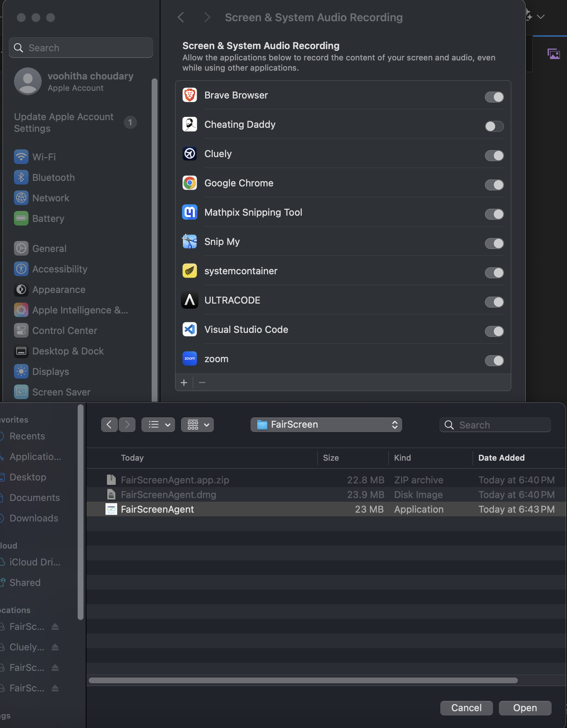Add an app with the plus button

click(184, 383)
